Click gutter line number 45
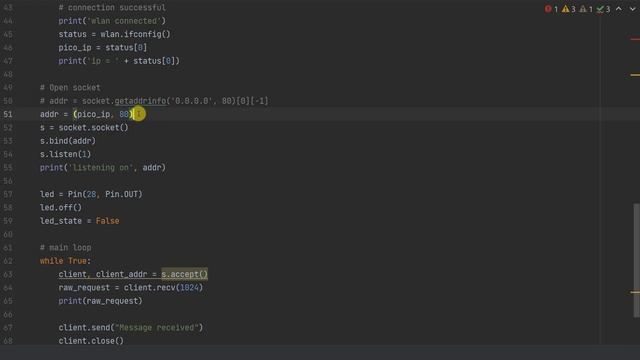This screenshot has height=360, width=640. tap(8, 34)
